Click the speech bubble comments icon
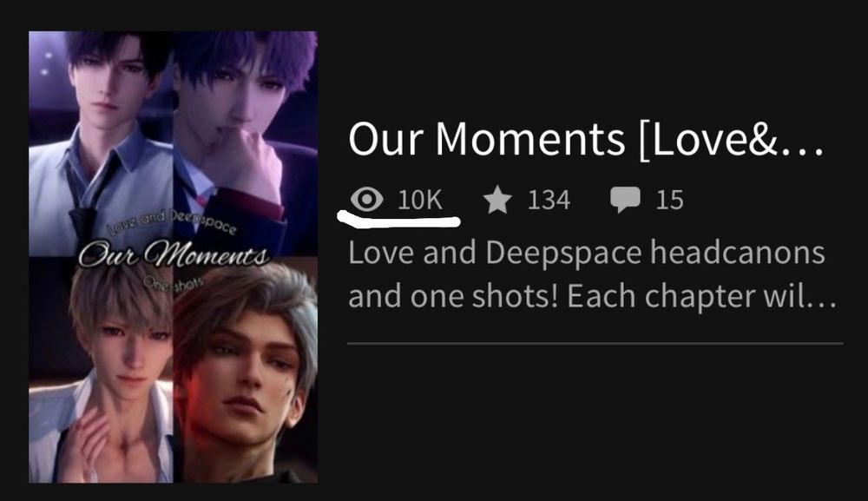The image size is (868, 501). point(625,200)
